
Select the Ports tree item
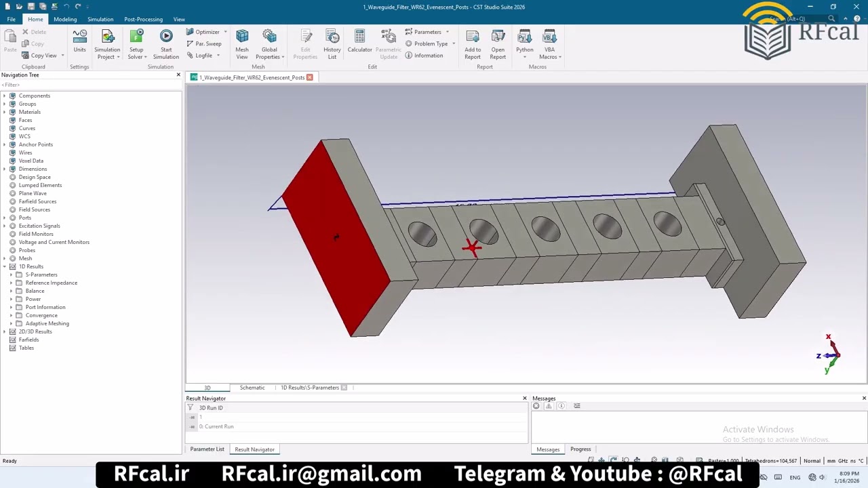[25, 218]
